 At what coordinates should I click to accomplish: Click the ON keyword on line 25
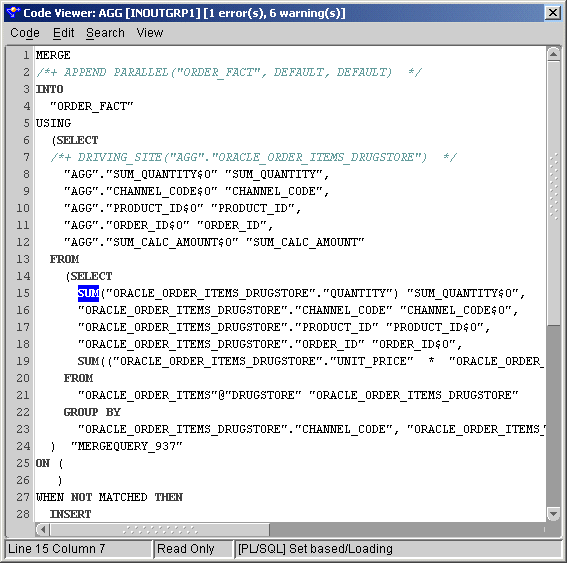(42, 463)
